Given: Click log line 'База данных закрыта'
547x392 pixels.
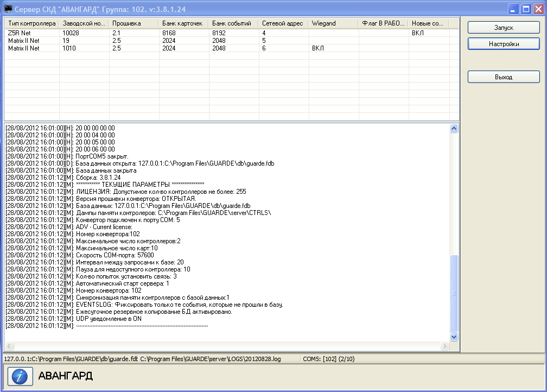Looking at the screenshot, I should (x=71, y=170).
